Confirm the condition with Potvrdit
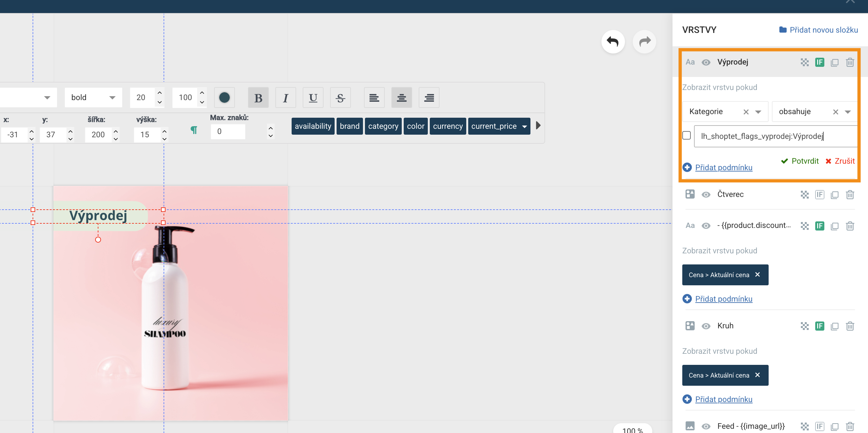This screenshot has width=868, height=433. pyautogui.click(x=800, y=161)
